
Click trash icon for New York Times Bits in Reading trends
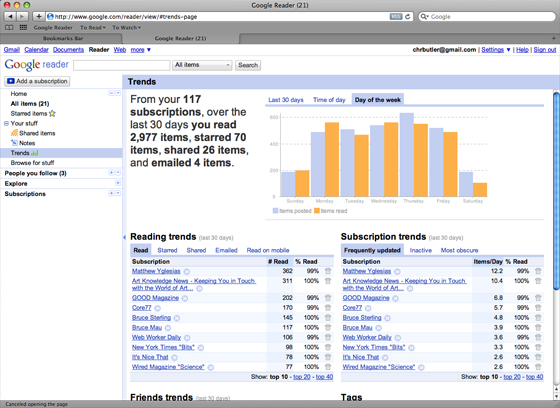click(x=328, y=347)
